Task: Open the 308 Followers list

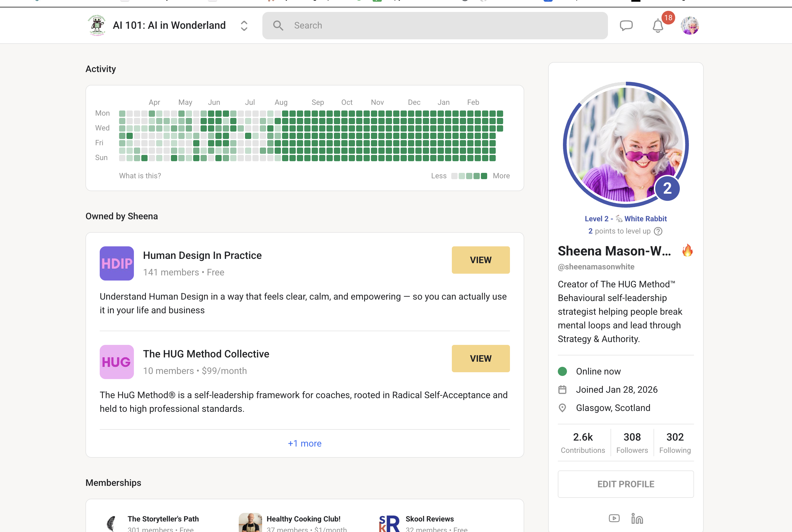Action: click(632, 442)
